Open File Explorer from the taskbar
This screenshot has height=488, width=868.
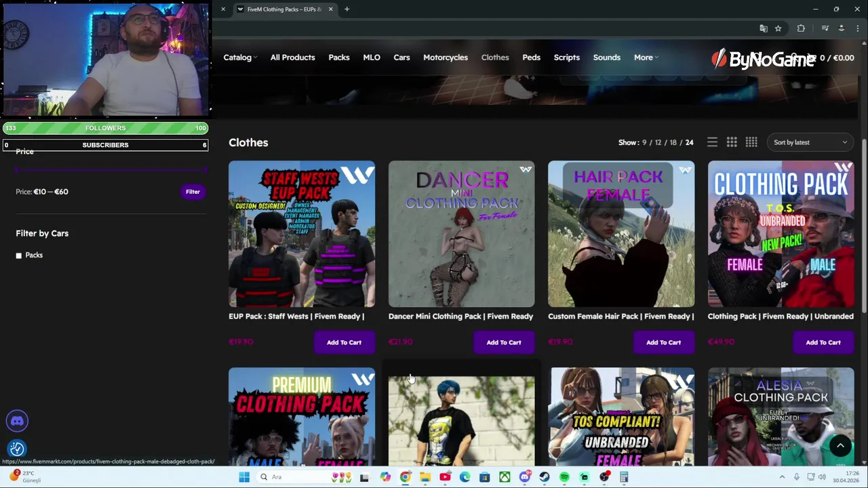point(425,477)
